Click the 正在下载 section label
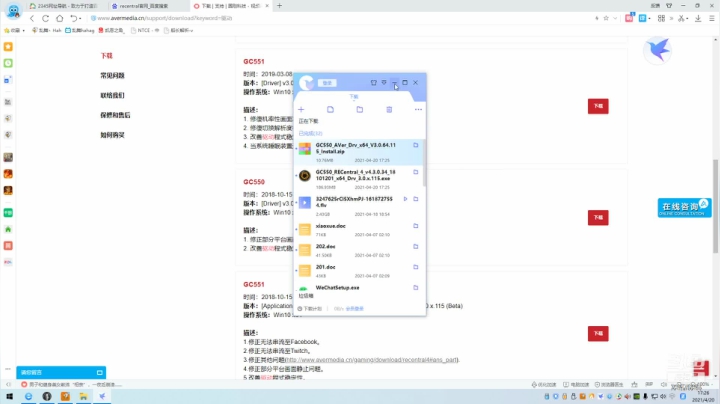Viewport: 720px width, 404px height. click(x=308, y=121)
